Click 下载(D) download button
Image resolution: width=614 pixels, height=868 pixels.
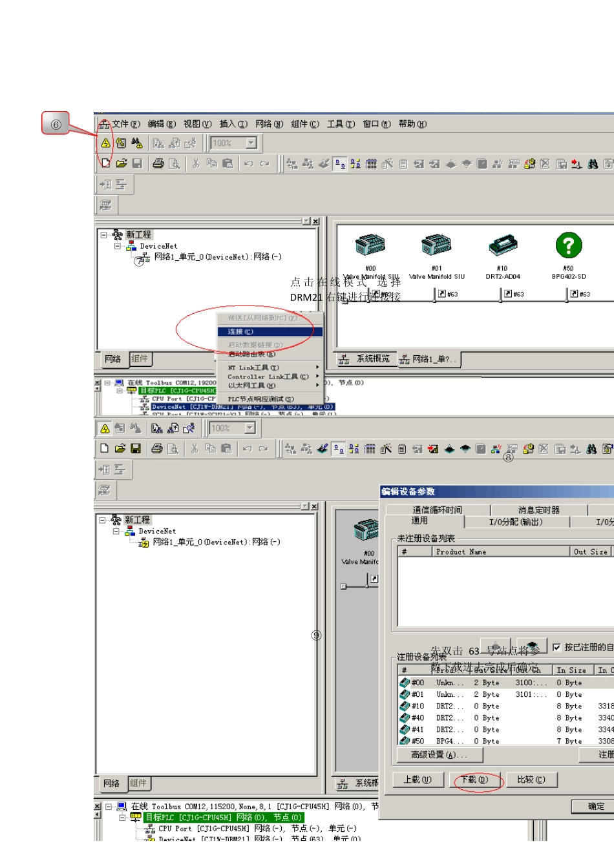pos(474,780)
